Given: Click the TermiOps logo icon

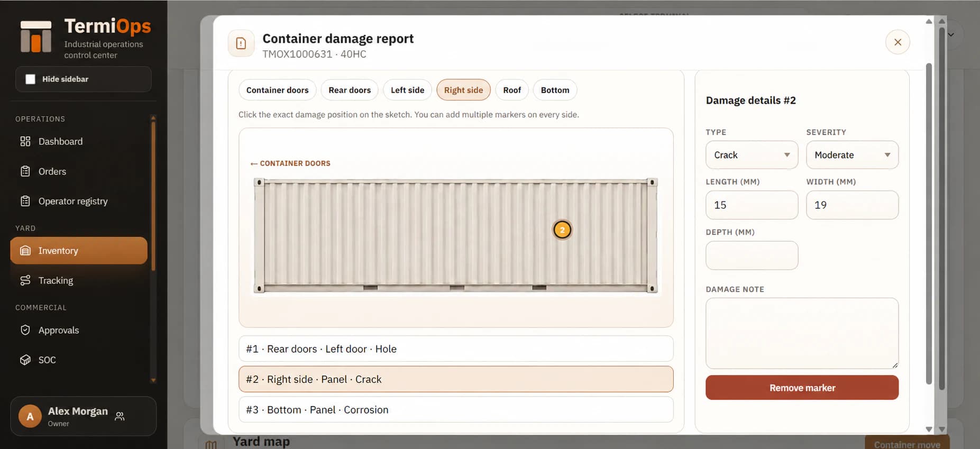Looking at the screenshot, I should (36, 36).
